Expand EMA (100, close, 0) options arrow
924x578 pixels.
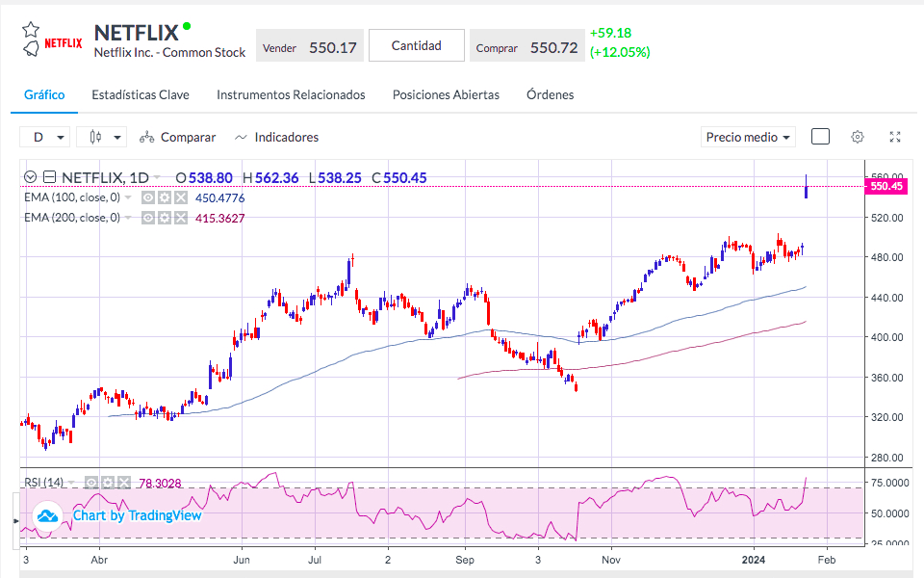128,197
